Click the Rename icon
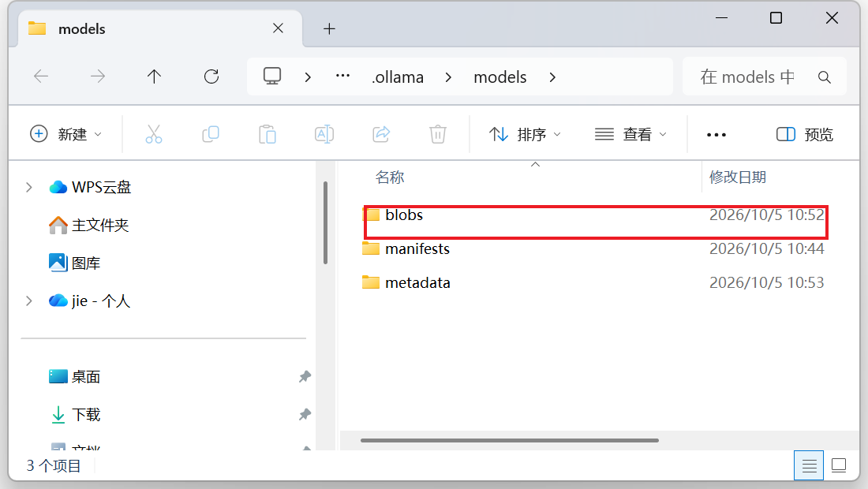Image resolution: width=868 pixels, height=489 pixels. pos(324,134)
